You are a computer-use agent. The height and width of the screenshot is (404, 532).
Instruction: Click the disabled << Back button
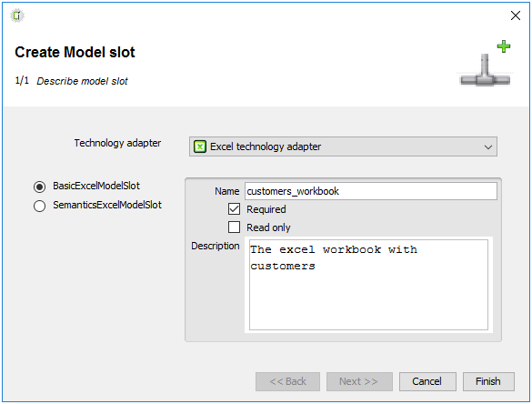coord(287,381)
